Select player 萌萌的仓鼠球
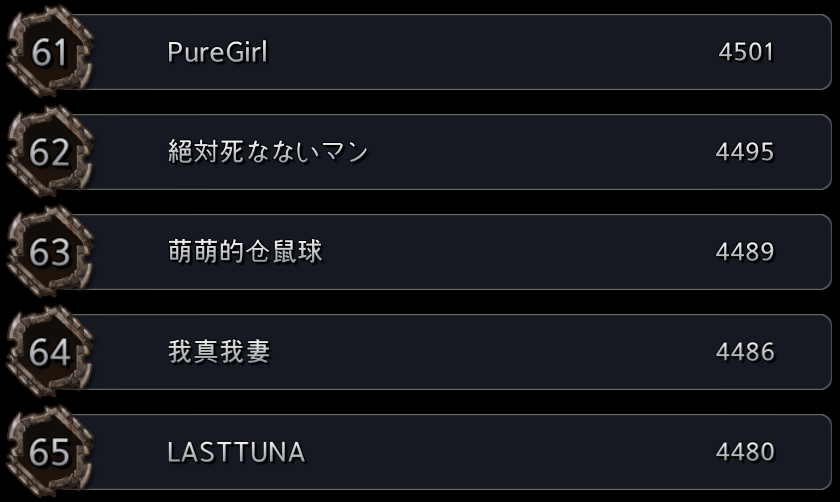The width and height of the screenshot is (840, 502). [245, 252]
